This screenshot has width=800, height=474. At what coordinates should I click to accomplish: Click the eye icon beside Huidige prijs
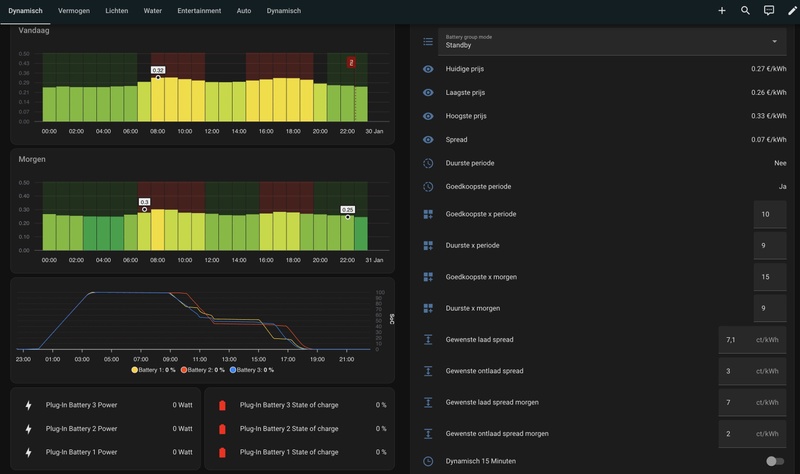point(428,69)
